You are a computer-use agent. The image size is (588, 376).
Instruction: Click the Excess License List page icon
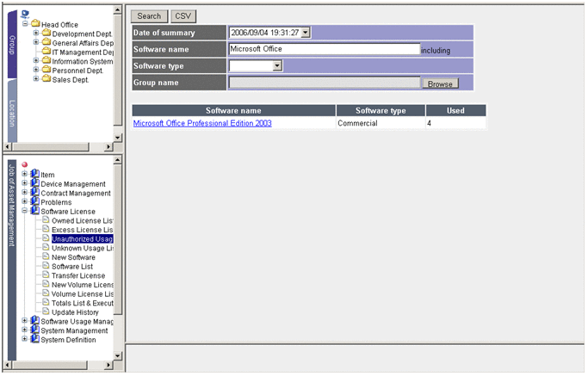[46, 229]
